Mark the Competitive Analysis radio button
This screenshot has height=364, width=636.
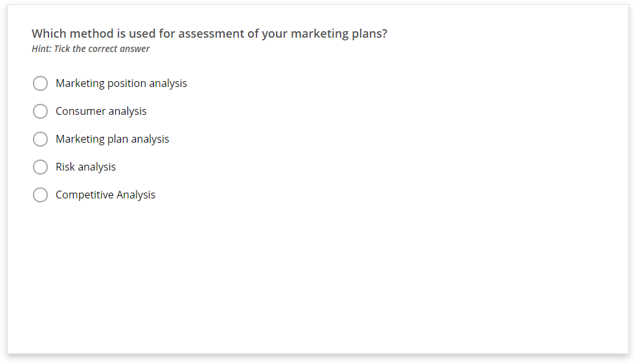pyautogui.click(x=40, y=195)
